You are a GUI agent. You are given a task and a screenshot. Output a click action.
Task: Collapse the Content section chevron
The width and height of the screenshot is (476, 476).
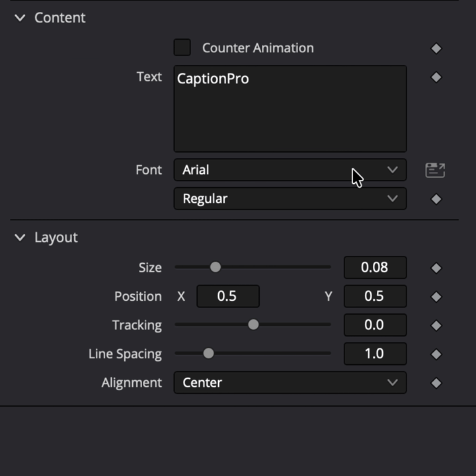20,18
